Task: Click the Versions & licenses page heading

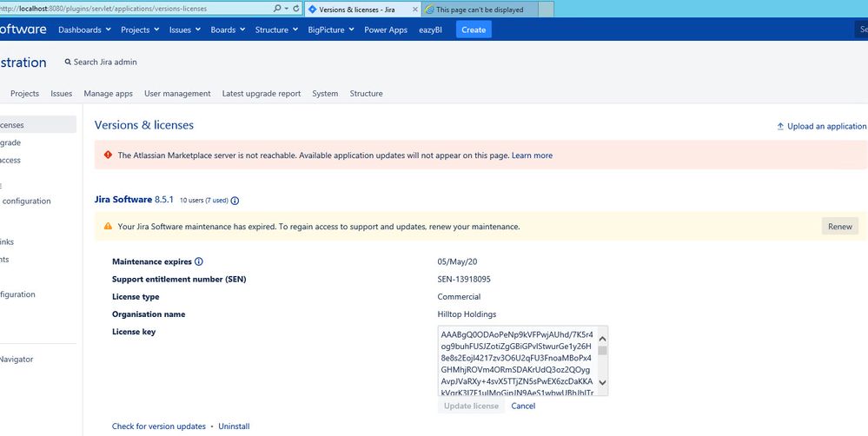Action: 144,125
